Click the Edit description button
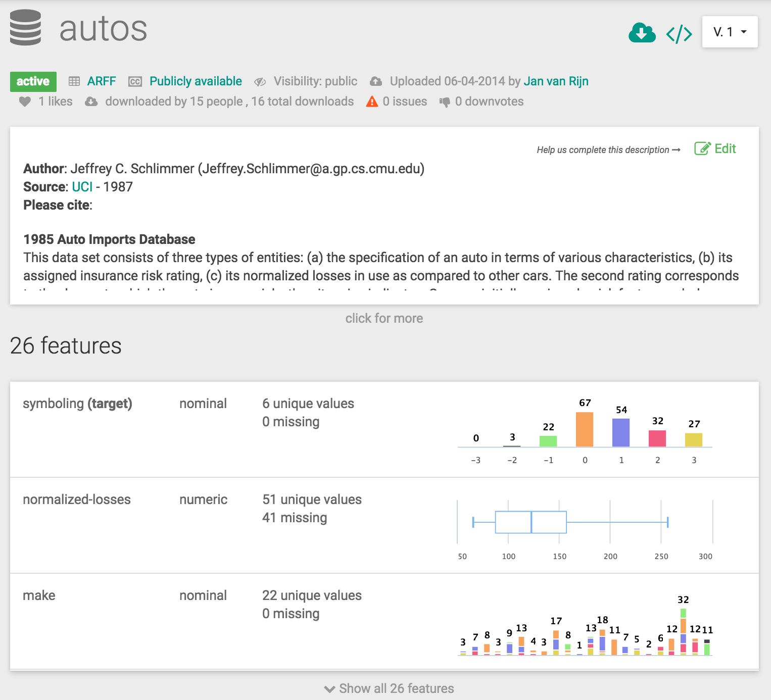This screenshot has height=700, width=771. pyautogui.click(x=715, y=148)
